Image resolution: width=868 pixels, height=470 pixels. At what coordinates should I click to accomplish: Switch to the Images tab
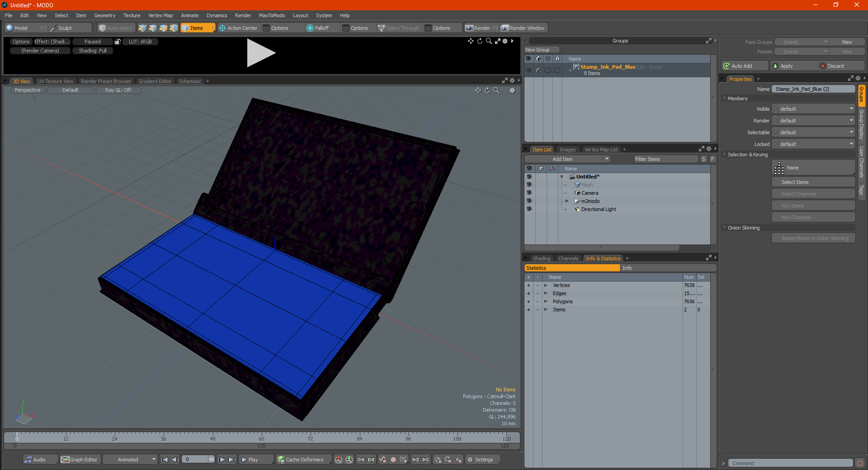pyautogui.click(x=567, y=150)
